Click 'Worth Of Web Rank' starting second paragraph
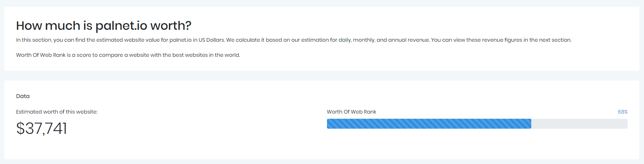The height and width of the screenshot is (164, 644). tap(41, 55)
